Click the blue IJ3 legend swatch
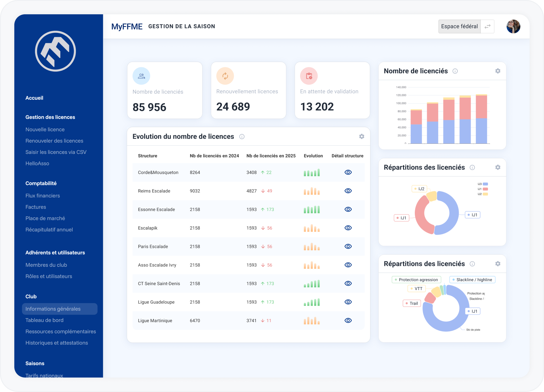 click(485, 184)
